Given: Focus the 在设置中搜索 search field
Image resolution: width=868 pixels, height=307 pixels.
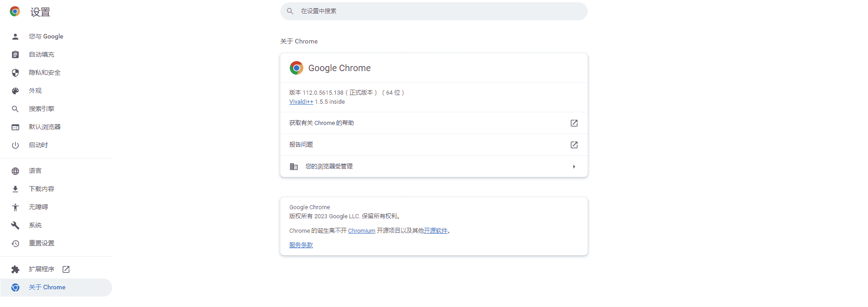Looking at the screenshot, I should (434, 11).
